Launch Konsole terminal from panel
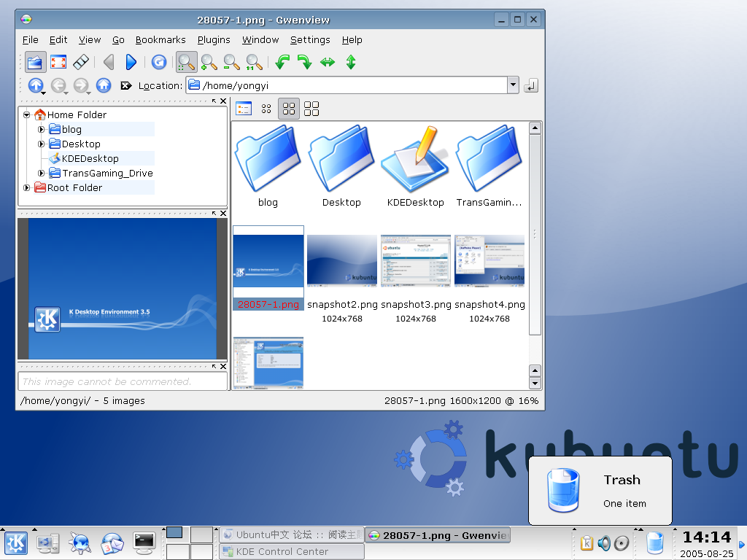Screen dimensions: 747x560 (144, 543)
